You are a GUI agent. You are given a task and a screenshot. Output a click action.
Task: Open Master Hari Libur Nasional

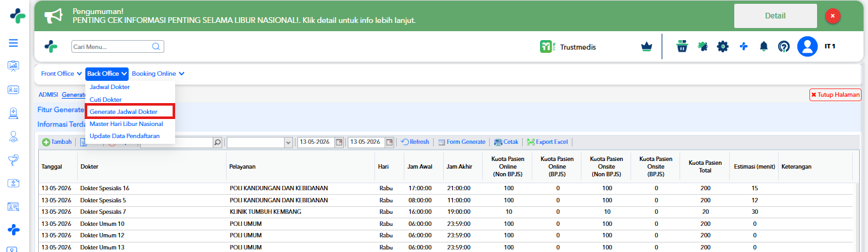tap(126, 123)
